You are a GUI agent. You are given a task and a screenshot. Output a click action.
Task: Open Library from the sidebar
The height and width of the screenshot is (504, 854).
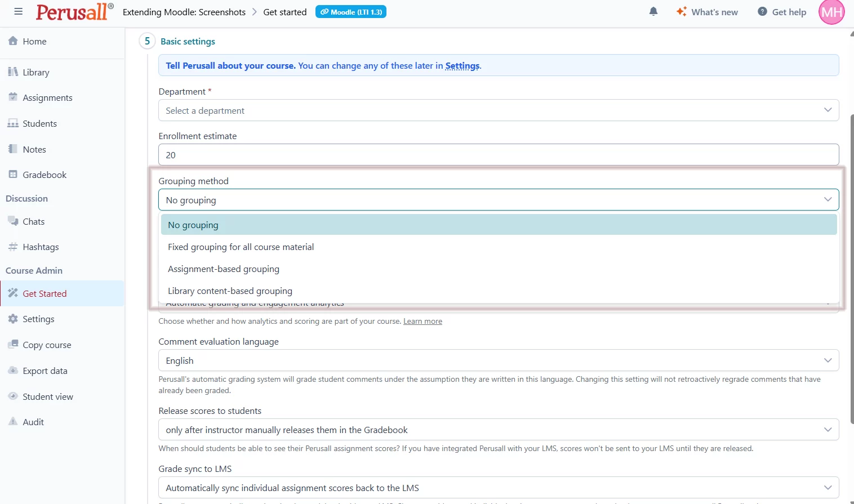(x=35, y=72)
